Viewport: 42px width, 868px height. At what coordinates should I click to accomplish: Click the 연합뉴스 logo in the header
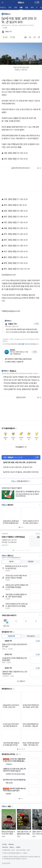(21, 2)
